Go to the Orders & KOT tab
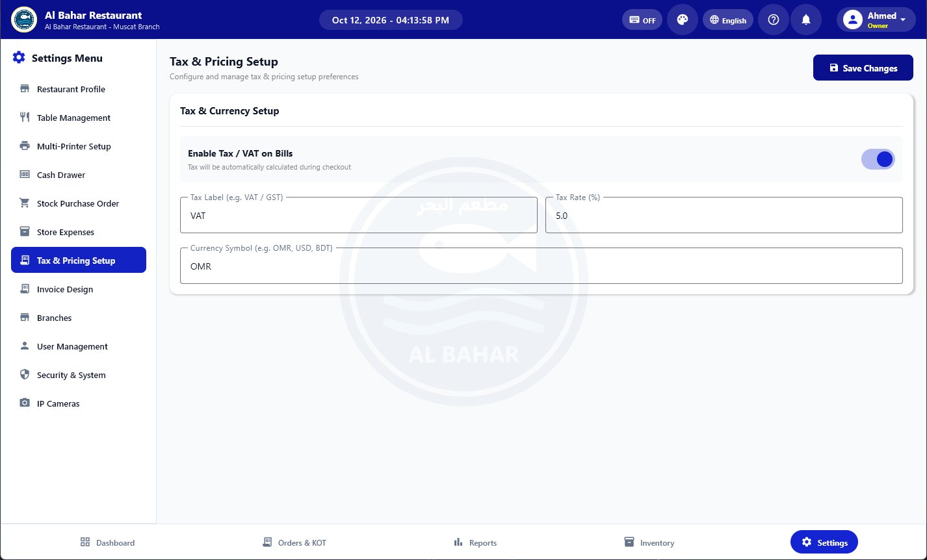The image size is (927, 560). pos(294,542)
